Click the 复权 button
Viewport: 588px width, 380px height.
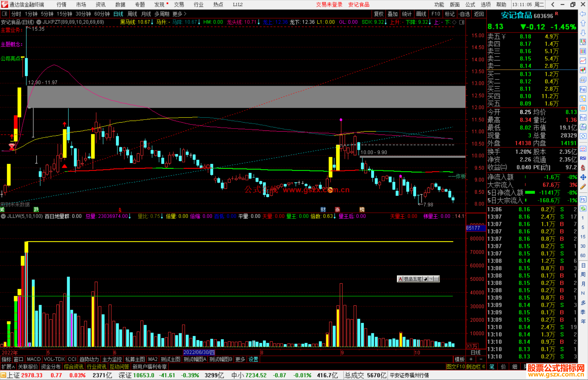click(379, 14)
